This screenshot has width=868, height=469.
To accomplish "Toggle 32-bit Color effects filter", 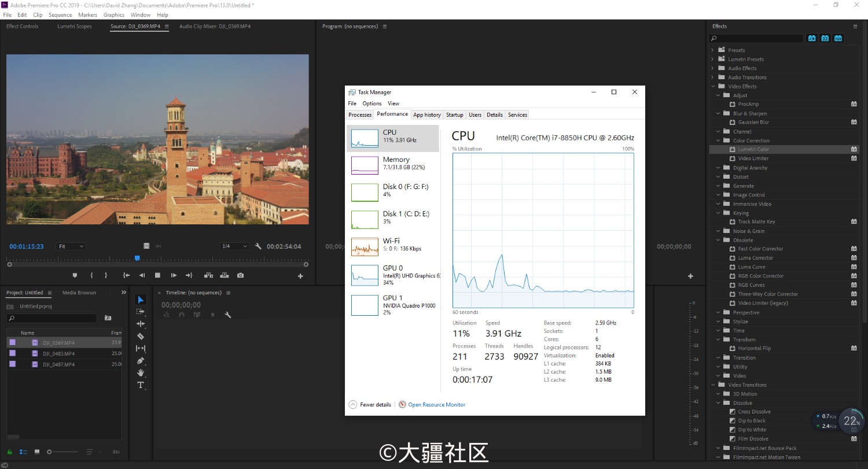I will [x=825, y=38].
